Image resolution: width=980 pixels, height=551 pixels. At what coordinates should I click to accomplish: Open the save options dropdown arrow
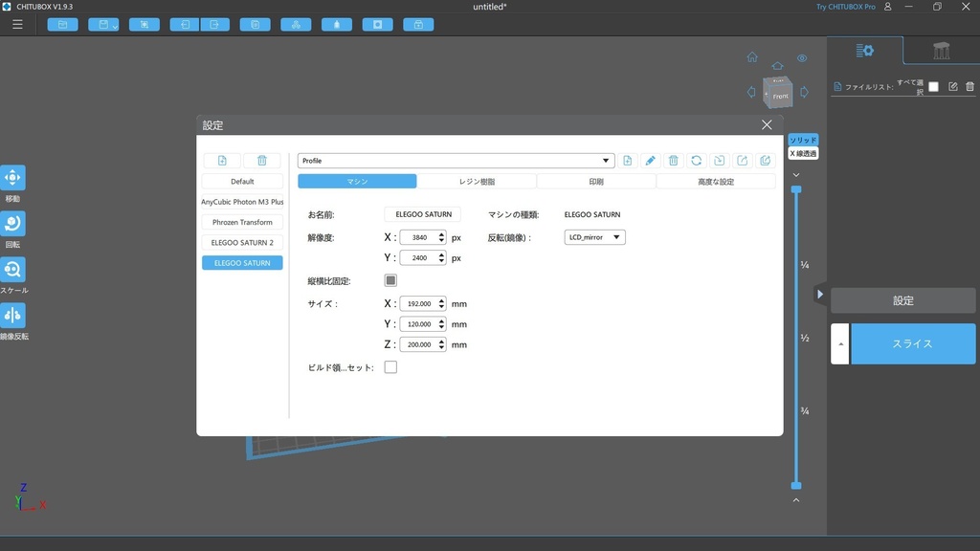(x=115, y=26)
